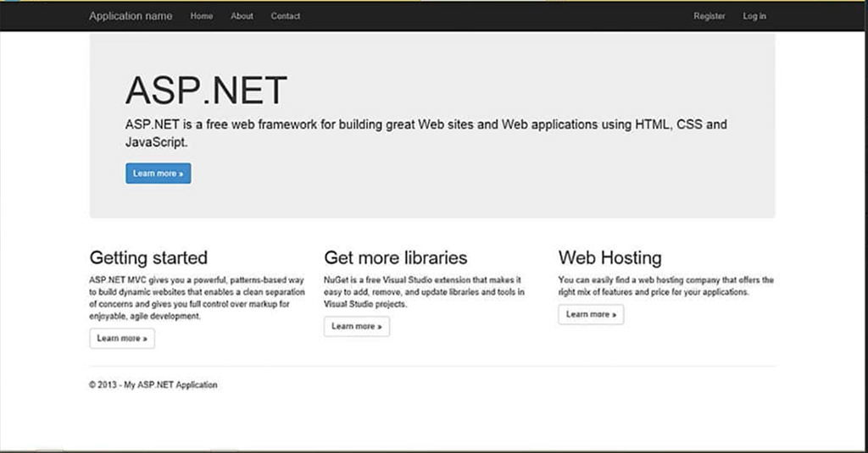This screenshot has height=453, width=868.
Task: Click the web hosting company paragraph
Action: click(666, 286)
